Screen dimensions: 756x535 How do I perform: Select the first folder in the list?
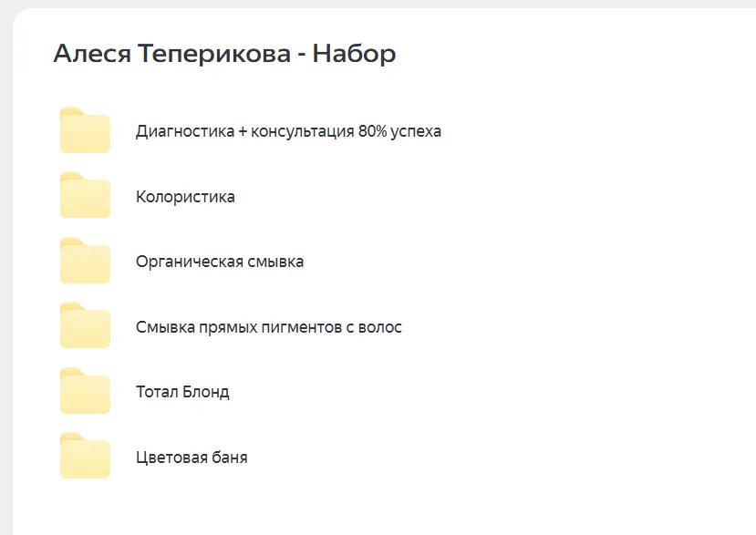(85, 131)
